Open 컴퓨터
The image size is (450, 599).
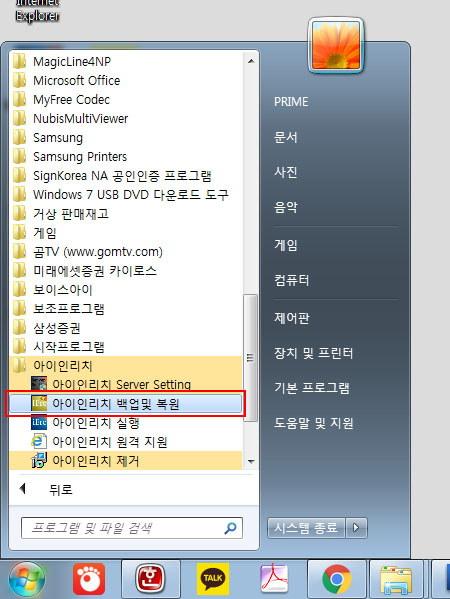tap(291, 280)
